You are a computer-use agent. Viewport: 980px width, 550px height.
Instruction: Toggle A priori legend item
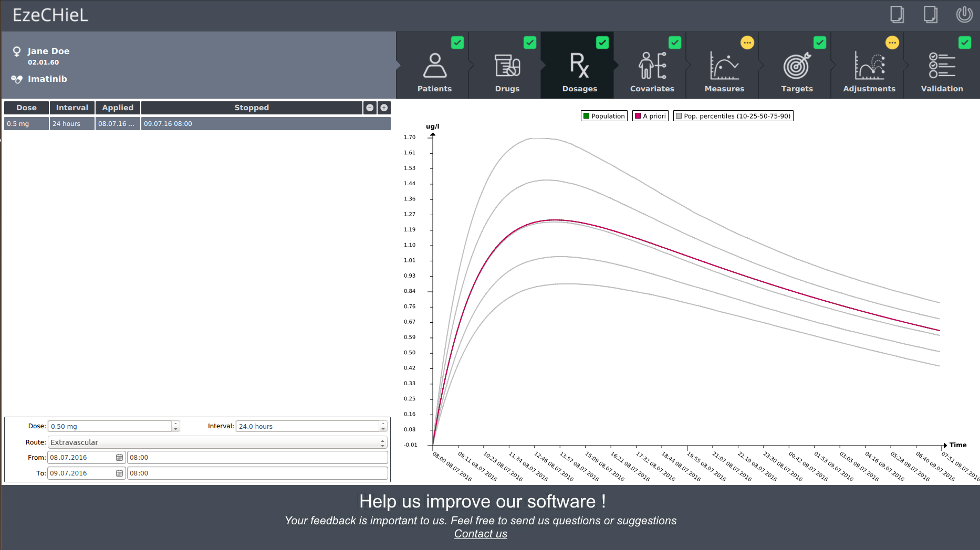[x=650, y=116]
